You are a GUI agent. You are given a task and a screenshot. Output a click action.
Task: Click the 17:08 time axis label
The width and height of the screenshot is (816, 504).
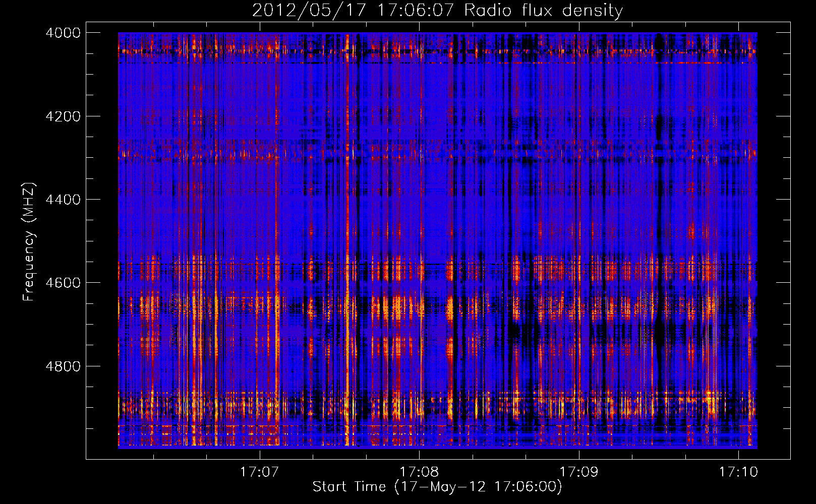pos(419,472)
